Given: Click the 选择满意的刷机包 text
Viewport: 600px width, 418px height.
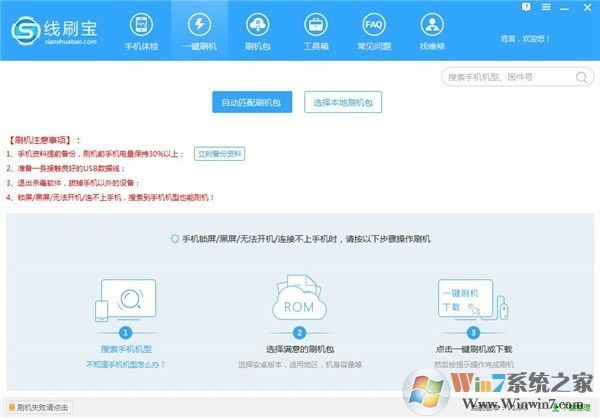Looking at the screenshot, I should click(300, 349).
